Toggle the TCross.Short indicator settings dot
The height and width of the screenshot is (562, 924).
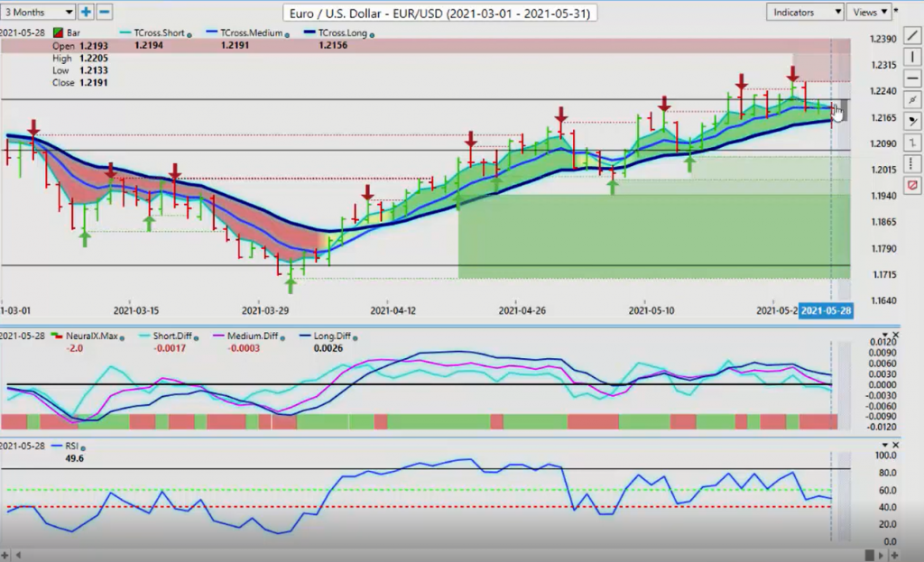tap(190, 33)
